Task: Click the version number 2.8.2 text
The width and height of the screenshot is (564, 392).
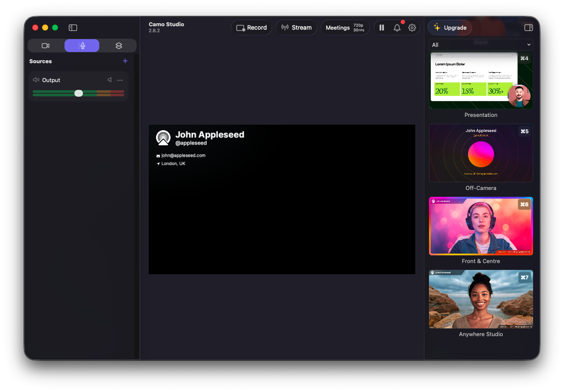Action: click(155, 31)
